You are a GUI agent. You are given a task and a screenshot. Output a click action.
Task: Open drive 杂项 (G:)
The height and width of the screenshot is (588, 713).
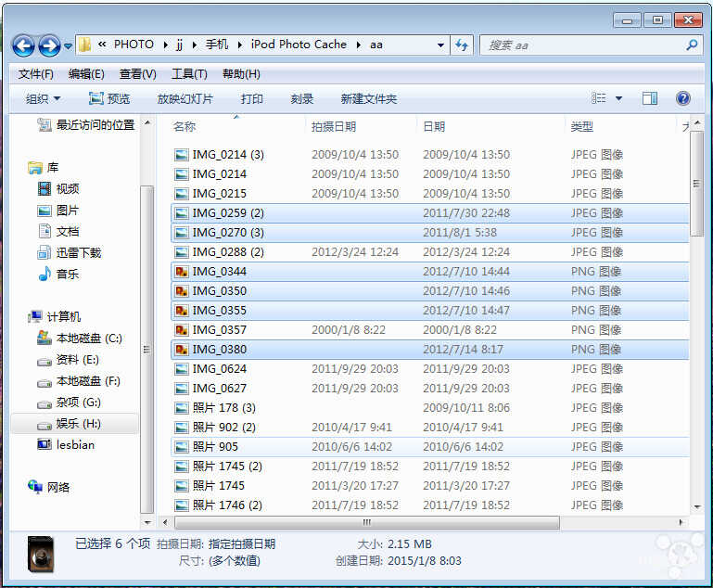coord(70,402)
